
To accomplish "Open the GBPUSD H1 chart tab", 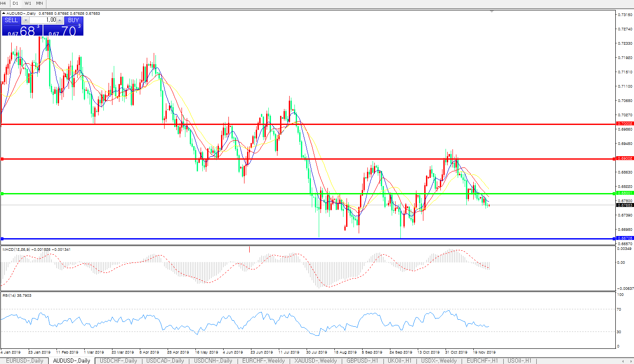I will point(362,361).
